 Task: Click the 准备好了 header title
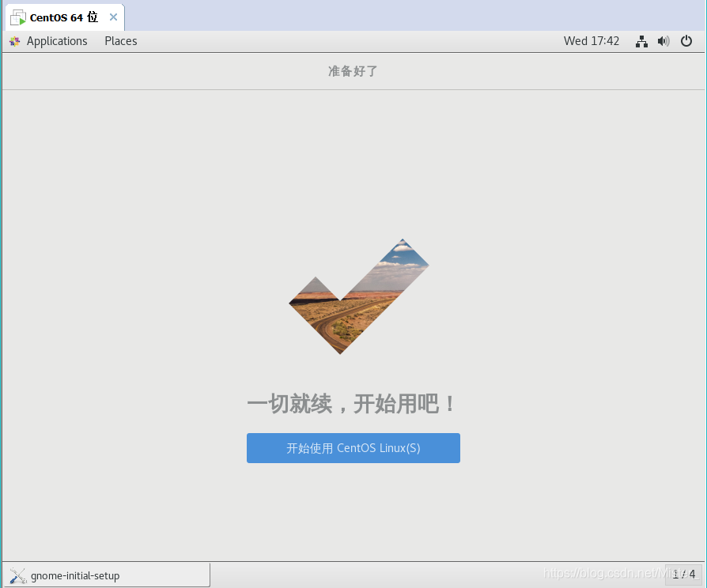pyautogui.click(x=353, y=71)
